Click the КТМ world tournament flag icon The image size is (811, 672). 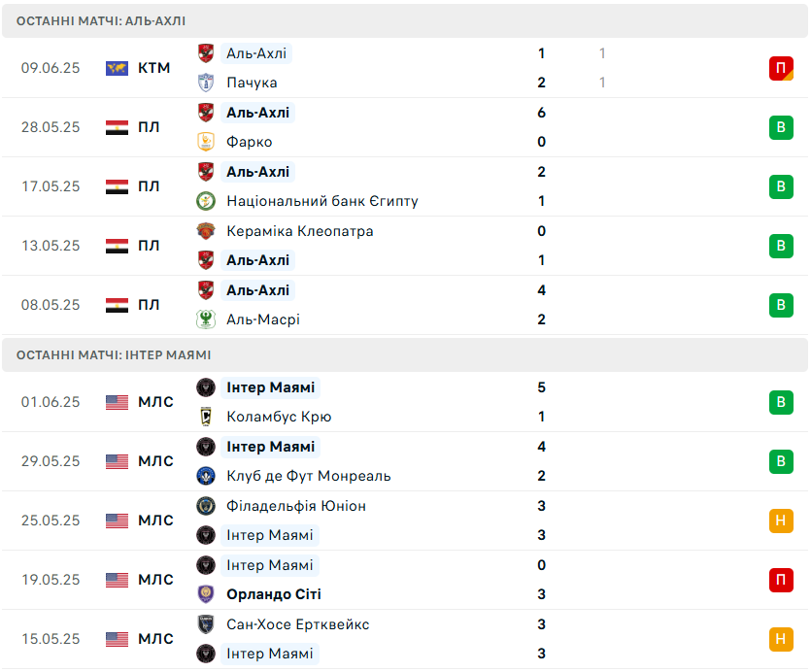coord(117,68)
